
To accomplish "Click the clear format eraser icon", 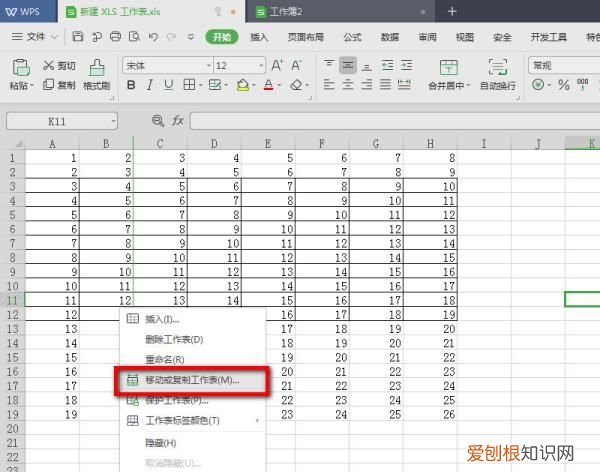I will [x=296, y=85].
